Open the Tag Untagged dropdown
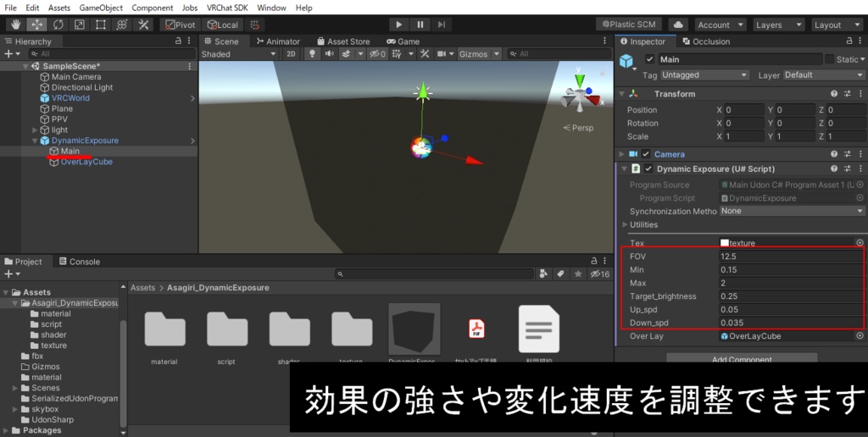Viewport: 868px width, 437px height. click(x=704, y=75)
